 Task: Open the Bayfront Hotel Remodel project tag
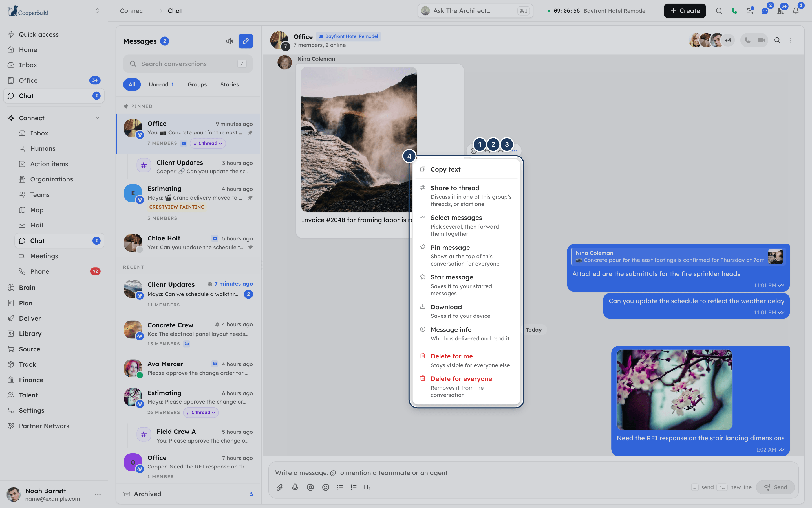pos(348,36)
